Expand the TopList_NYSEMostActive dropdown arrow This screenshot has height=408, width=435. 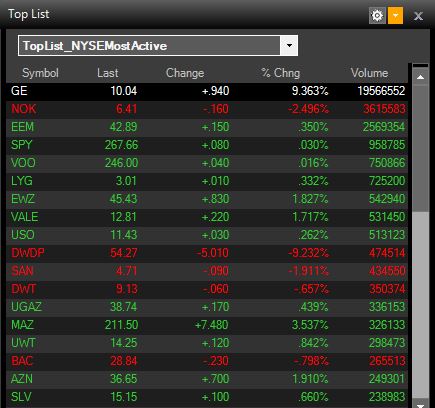[x=289, y=45]
